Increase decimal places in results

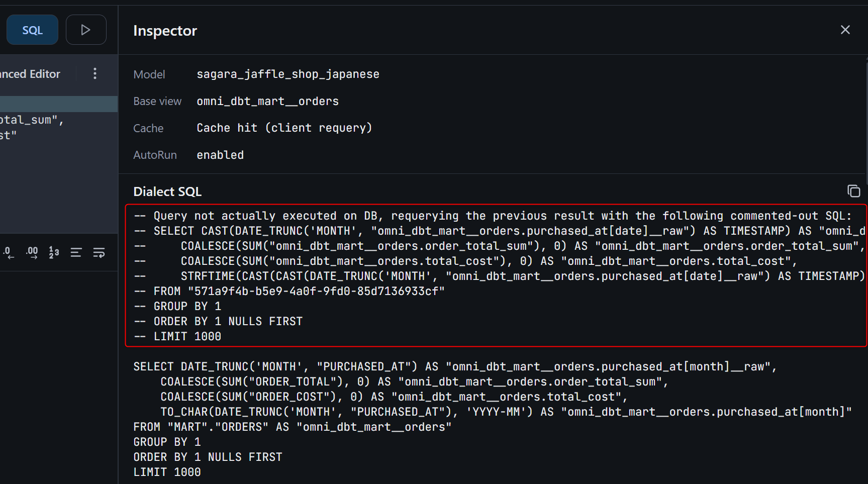click(x=32, y=252)
